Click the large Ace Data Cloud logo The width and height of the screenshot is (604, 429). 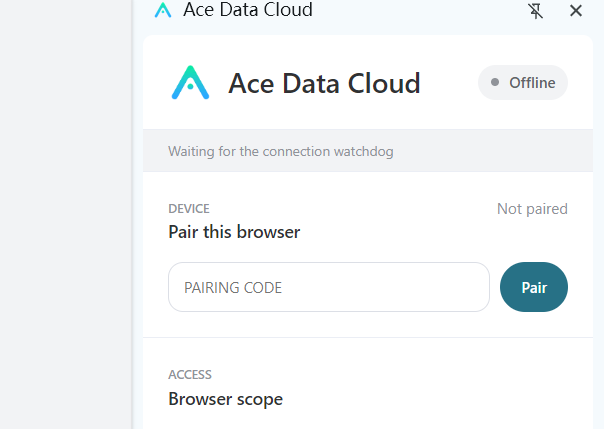pos(190,82)
